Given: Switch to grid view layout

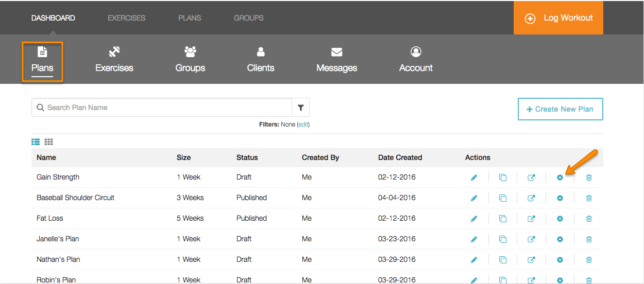Looking at the screenshot, I should click(x=49, y=142).
